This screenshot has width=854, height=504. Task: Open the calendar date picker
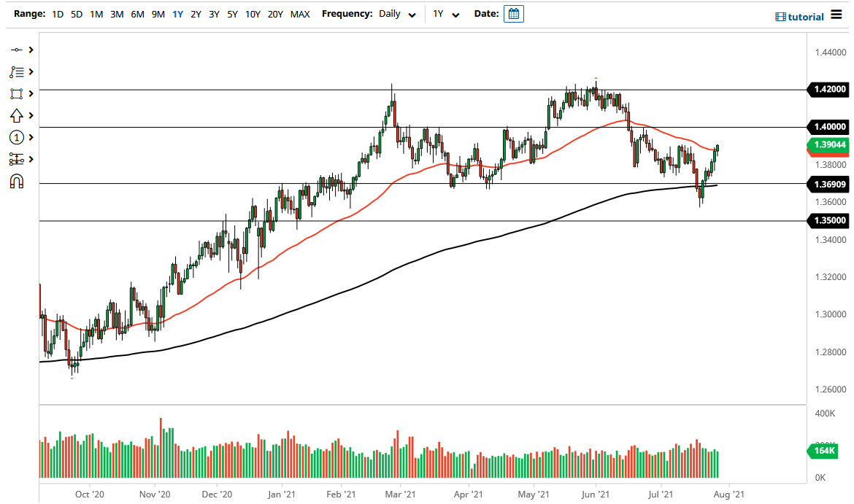[513, 13]
